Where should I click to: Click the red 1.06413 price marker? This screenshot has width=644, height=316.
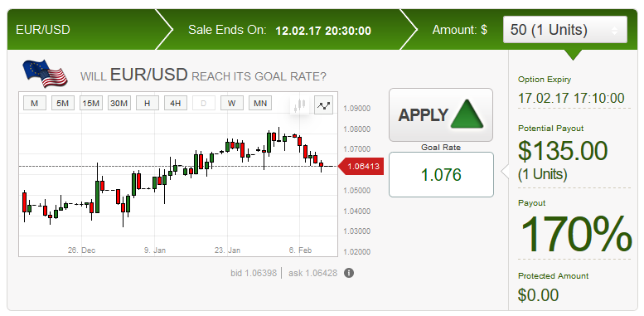361,167
